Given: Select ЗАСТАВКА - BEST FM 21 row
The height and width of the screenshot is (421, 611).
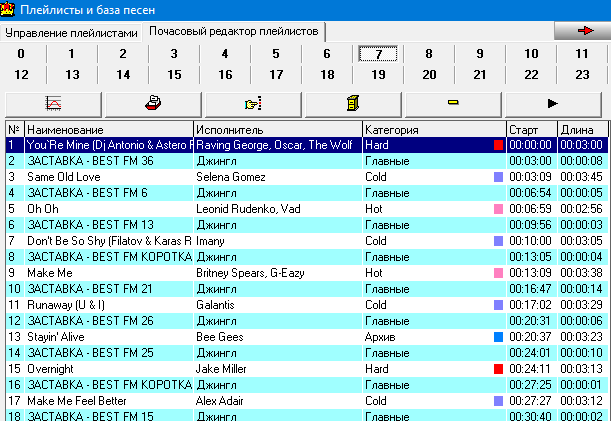Looking at the screenshot, I should (x=307, y=289).
